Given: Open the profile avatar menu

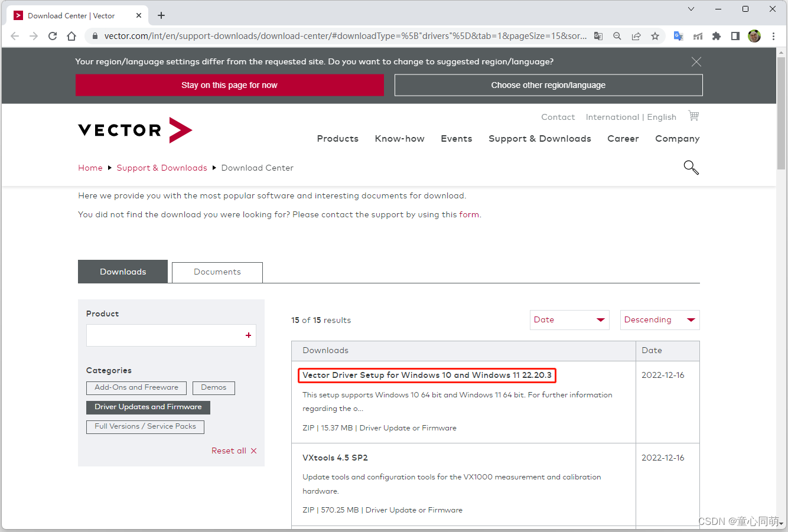Looking at the screenshot, I should [x=754, y=36].
